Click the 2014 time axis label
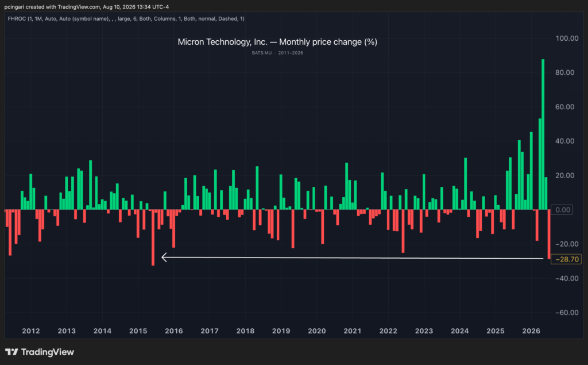 tap(102, 331)
